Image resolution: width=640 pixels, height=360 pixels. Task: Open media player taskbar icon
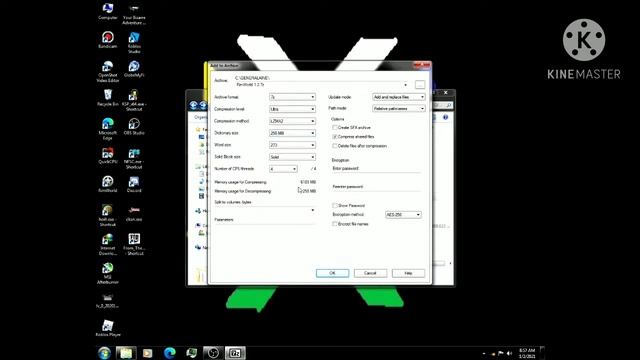coord(147,353)
